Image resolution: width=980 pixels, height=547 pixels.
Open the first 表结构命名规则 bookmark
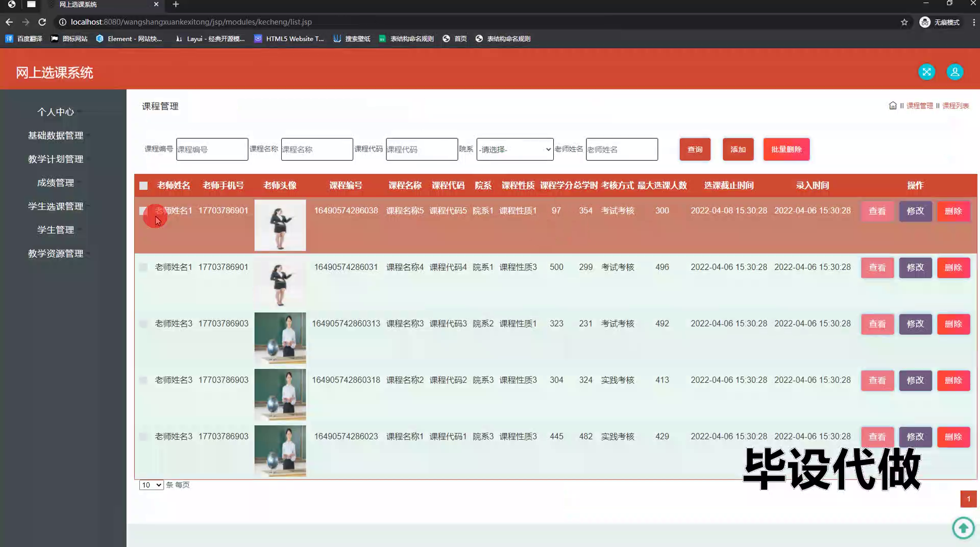pos(406,39)
